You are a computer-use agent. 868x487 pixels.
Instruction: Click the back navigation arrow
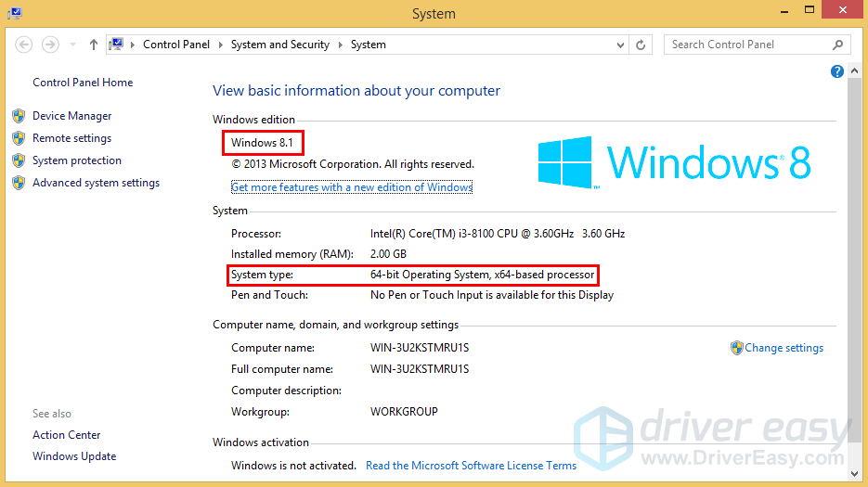coord(25,45)
